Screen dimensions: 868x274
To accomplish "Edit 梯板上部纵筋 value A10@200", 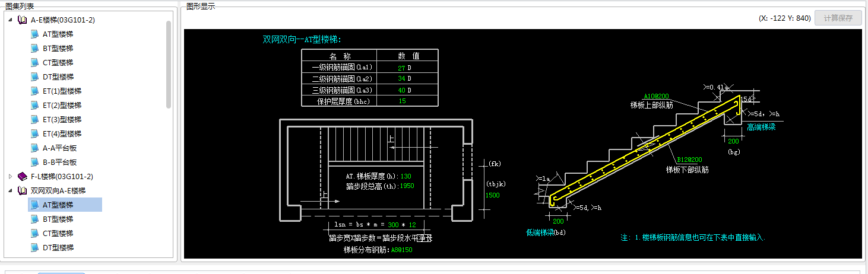I will coord(657,95).
